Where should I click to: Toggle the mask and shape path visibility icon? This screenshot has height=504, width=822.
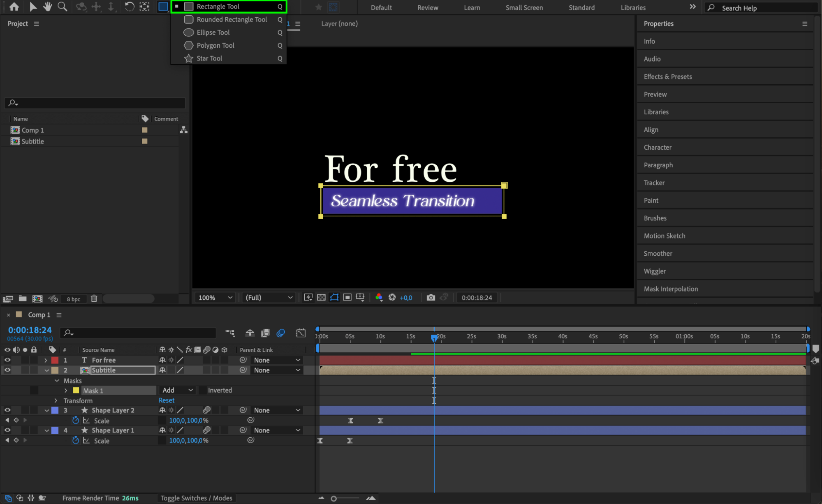click(334, 297)
